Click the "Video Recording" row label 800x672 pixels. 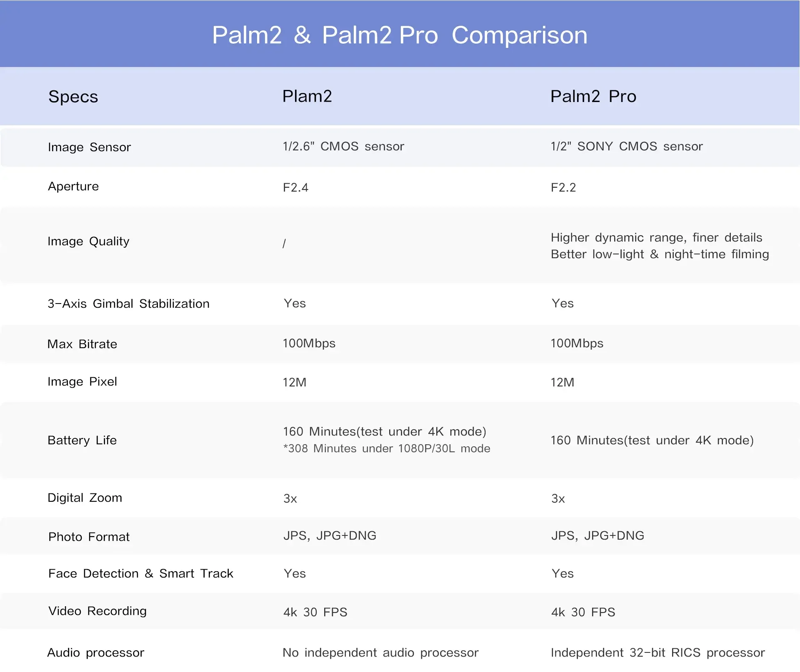point(97,611)
